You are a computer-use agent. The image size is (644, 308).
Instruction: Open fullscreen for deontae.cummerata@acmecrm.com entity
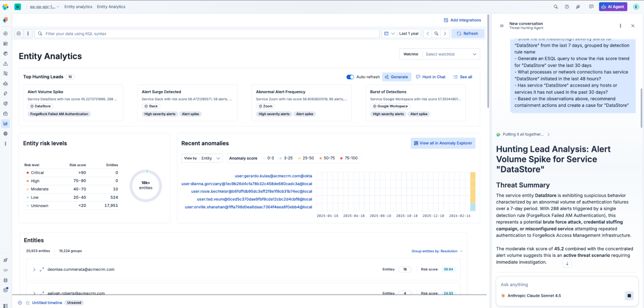tap(42, 269)
